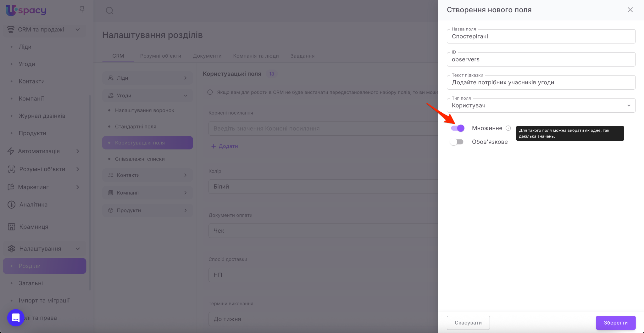Click the Зберегти button
Viewport: 644px width, 333px height.
click(x=615, y=323)
